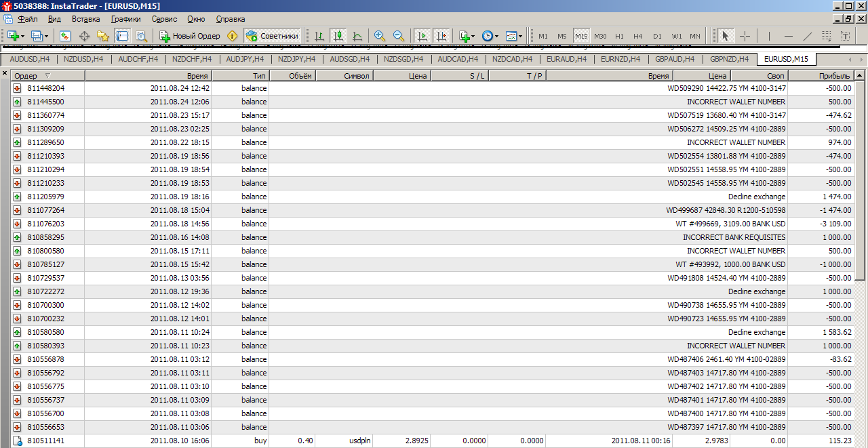Select the order row 810511141

coord(433,441)
